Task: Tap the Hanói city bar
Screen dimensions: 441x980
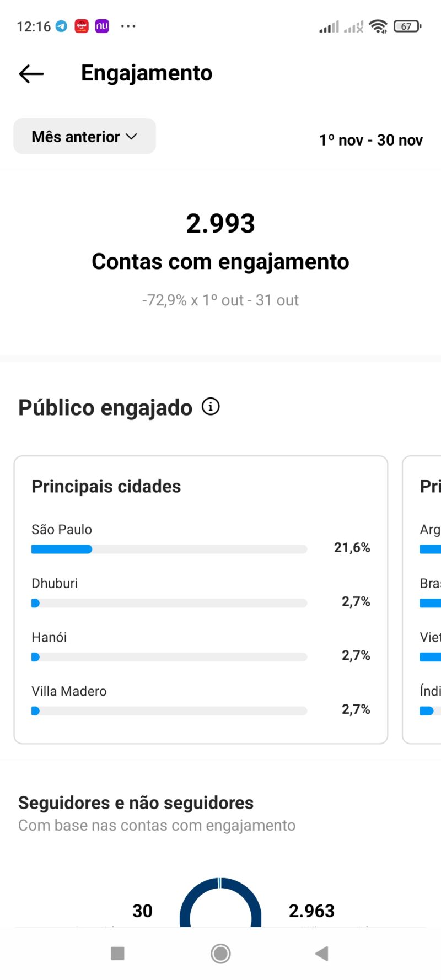Action: point(169,657)
